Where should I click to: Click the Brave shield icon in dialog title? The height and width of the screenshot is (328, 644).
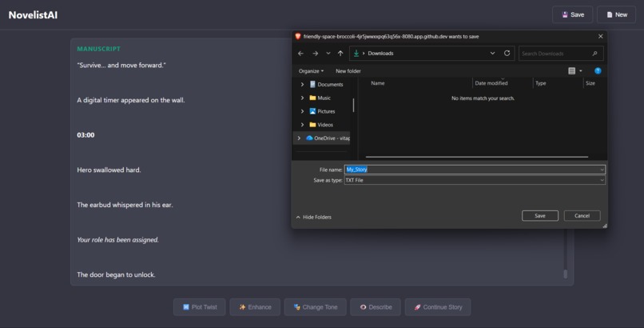point(298,36)
